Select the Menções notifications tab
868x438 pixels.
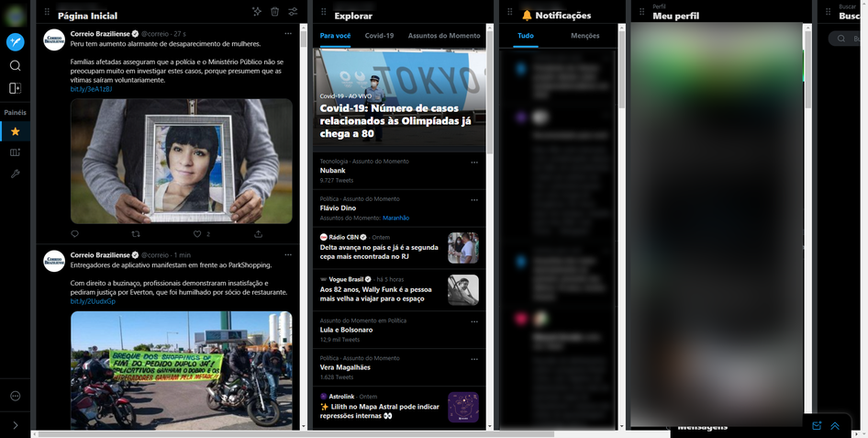click(585, 36)
